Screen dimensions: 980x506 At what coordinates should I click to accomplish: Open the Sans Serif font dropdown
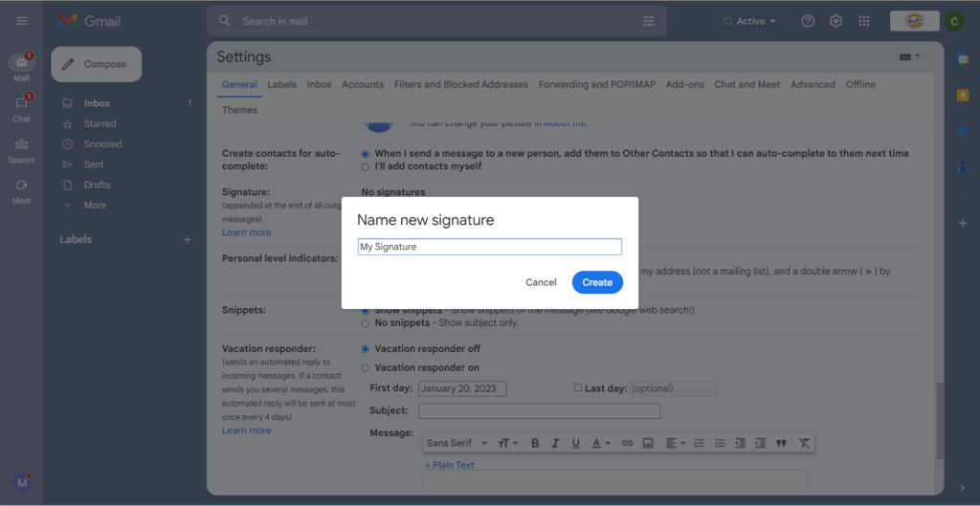457,443
